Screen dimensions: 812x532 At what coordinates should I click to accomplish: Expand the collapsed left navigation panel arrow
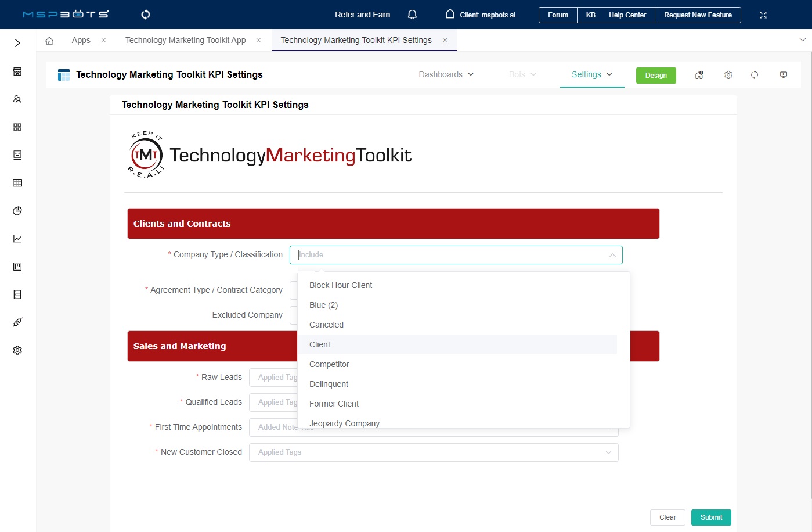pos(17,42)
